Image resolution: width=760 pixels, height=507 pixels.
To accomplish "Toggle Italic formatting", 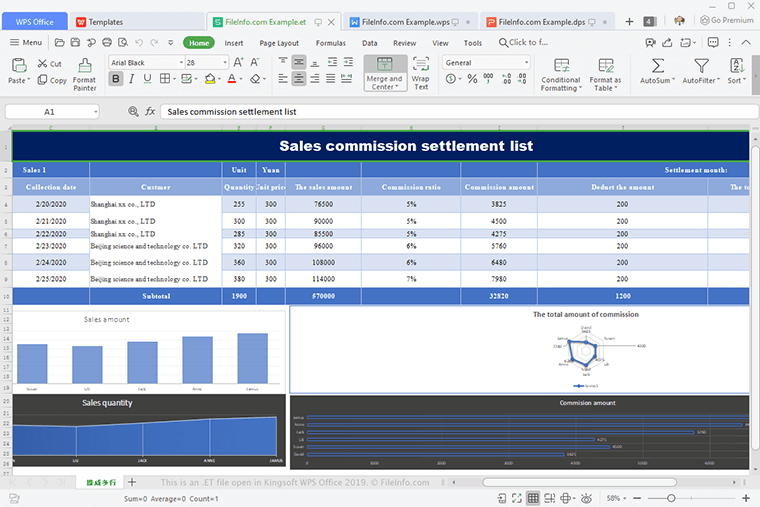I will pyautogui.click(x=134, y=79).
